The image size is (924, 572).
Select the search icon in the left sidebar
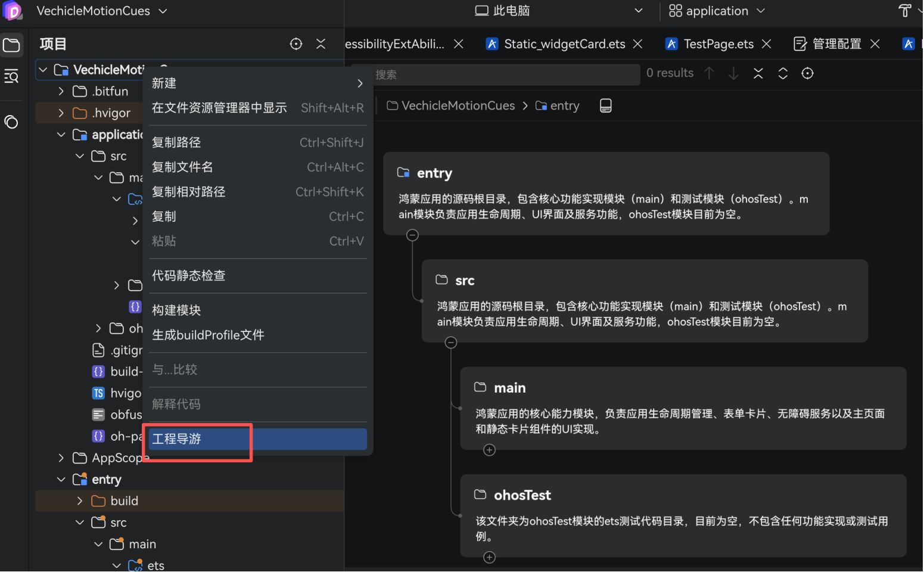[x=12, y=76]
